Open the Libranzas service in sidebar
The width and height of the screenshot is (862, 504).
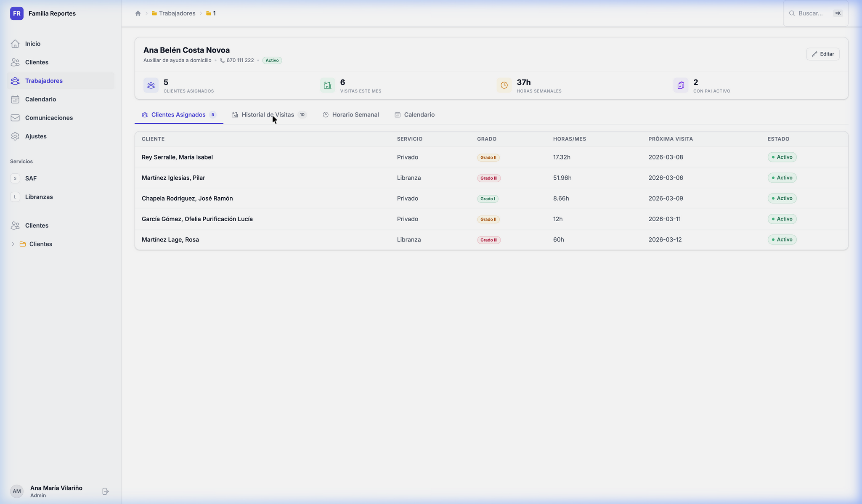[x=39, y=197]
